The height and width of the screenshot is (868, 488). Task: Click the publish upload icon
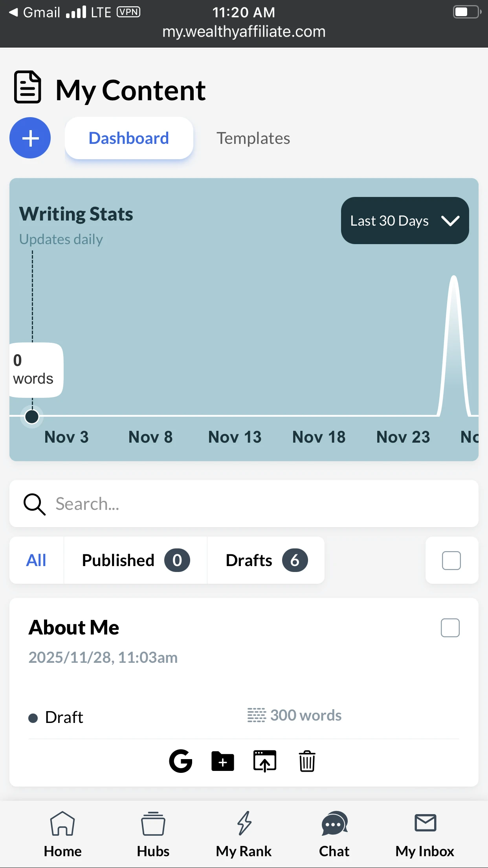(265, 761)
